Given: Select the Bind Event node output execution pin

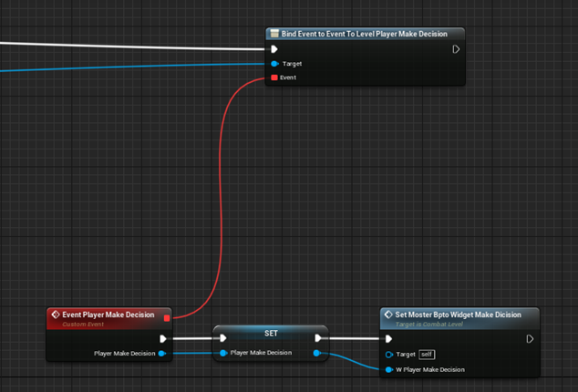Looking at the screenshot, I should 456,49.
